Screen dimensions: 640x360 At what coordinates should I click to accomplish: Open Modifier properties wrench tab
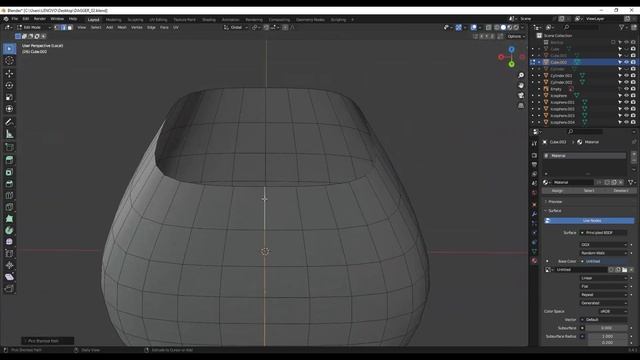click(x=534, y=214)
